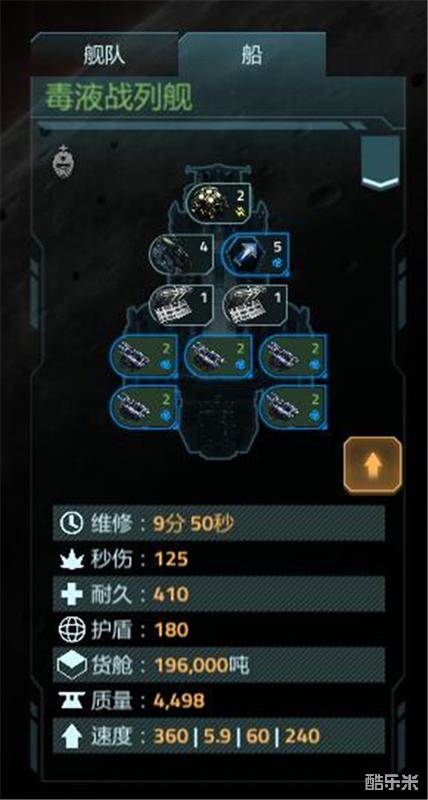Select the bottom-right weapon turret slot
The width and height of the screenshot is (428, 800).
[x=293, y=406]
